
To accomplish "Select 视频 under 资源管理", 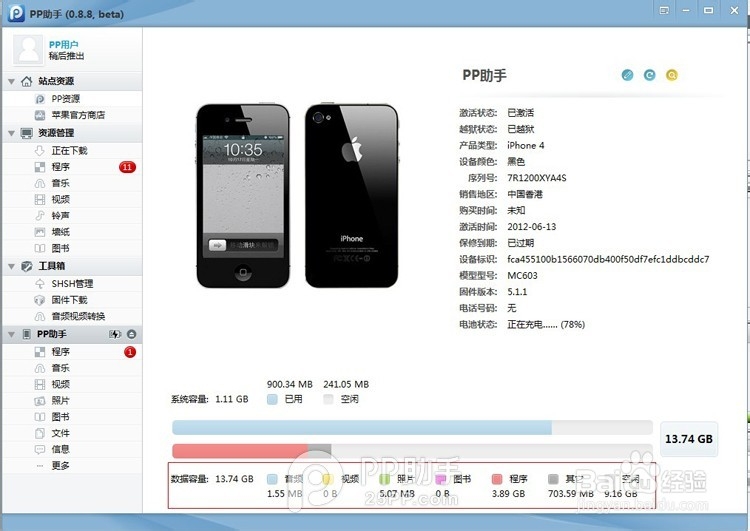I will pos(72,199).
